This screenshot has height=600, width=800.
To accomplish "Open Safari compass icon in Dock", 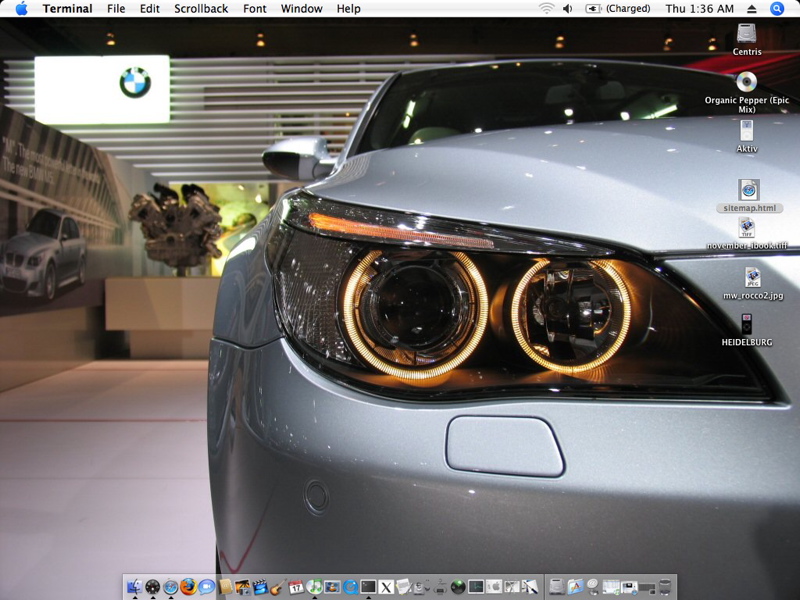I will click(x=171, y=587).
